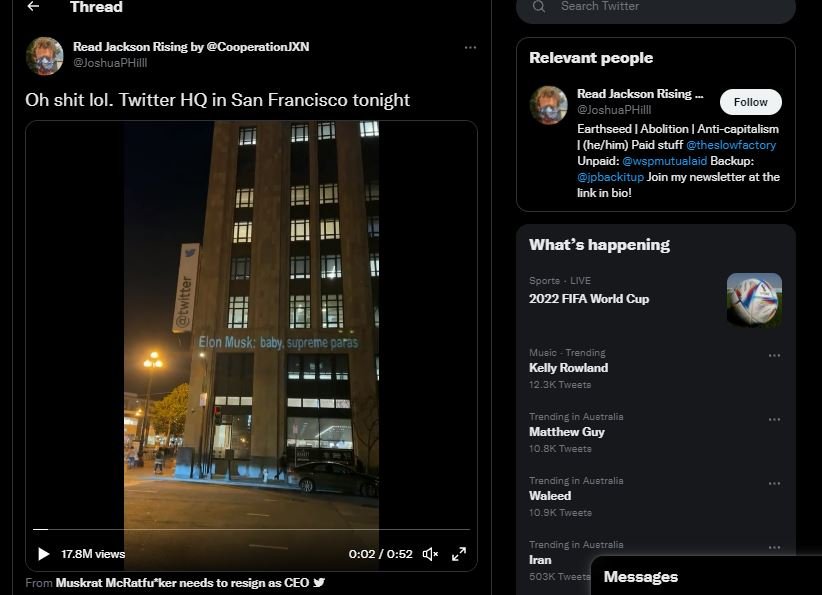This screenshot has height=595, width=822.
Task: Follow the Read Jackson Rising account
Action: pyautogui.click(x=750, y=101)
